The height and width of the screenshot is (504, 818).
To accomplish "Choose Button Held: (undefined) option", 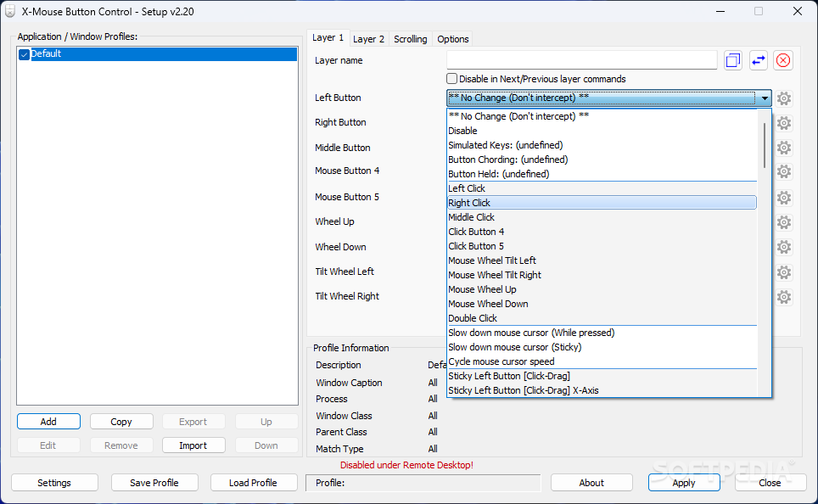I will [602, 174].
